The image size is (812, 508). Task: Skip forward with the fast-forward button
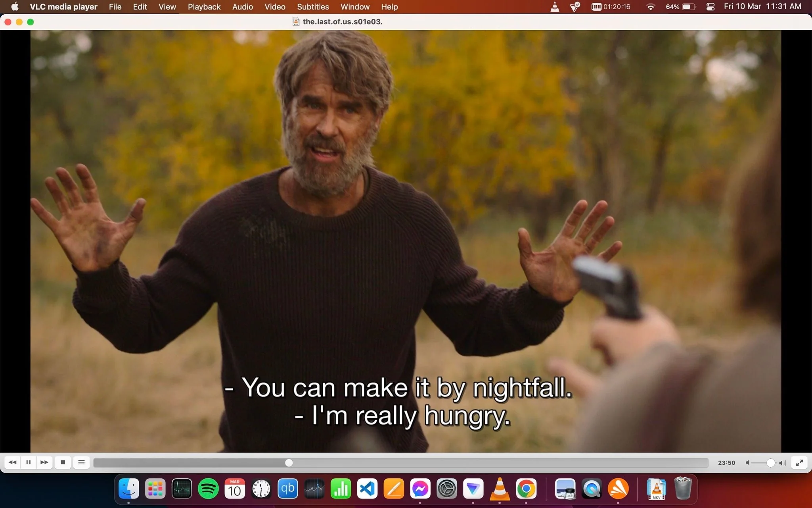point(44,462)
